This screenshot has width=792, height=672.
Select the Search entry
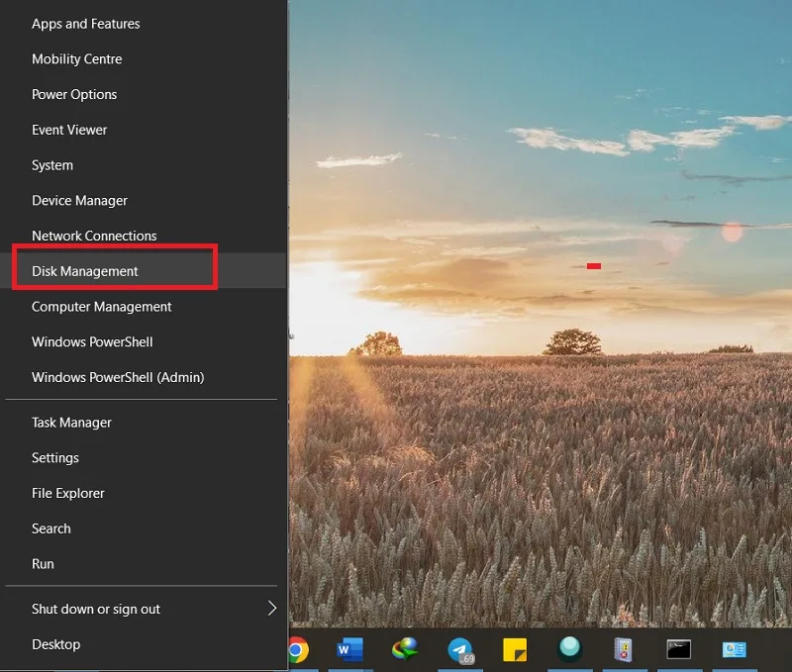pos(144,528)
